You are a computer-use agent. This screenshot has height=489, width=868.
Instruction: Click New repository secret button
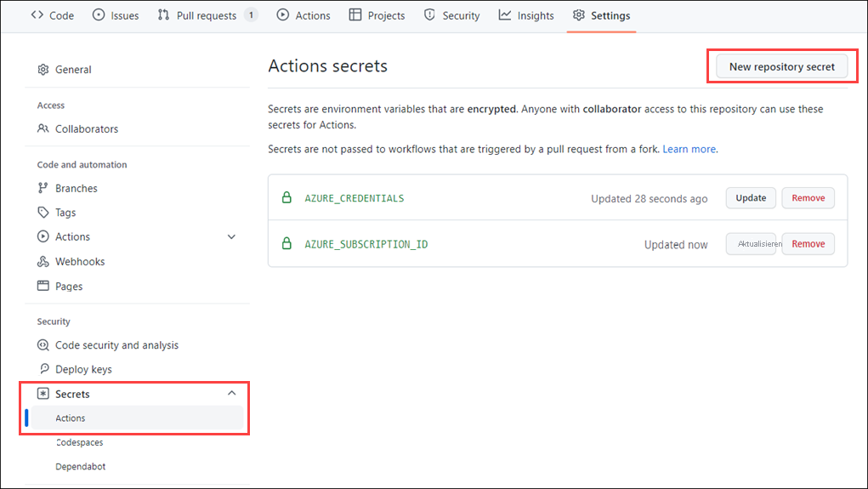[x=781, y=66]
